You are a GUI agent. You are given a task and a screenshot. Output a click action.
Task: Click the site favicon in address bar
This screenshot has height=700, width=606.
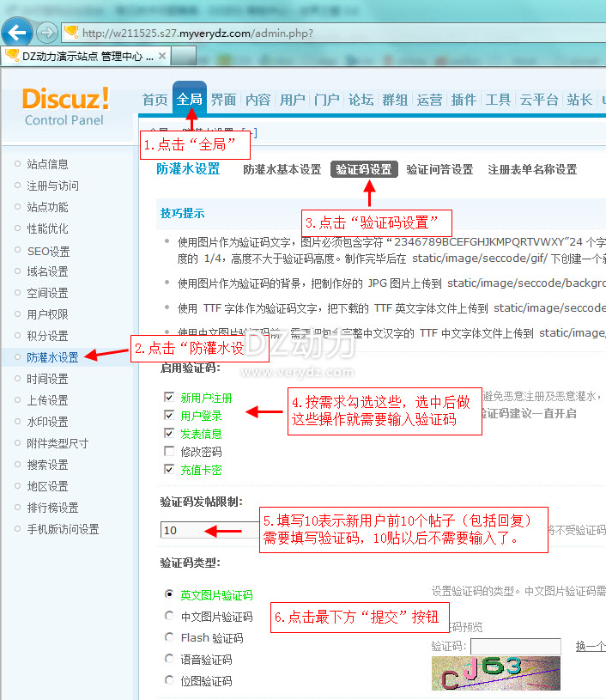(71, 33)
